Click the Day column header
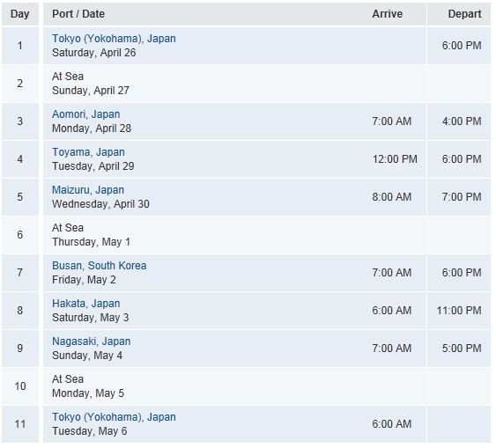The width and height of the screenshot is (496, 448). (20, 14)
